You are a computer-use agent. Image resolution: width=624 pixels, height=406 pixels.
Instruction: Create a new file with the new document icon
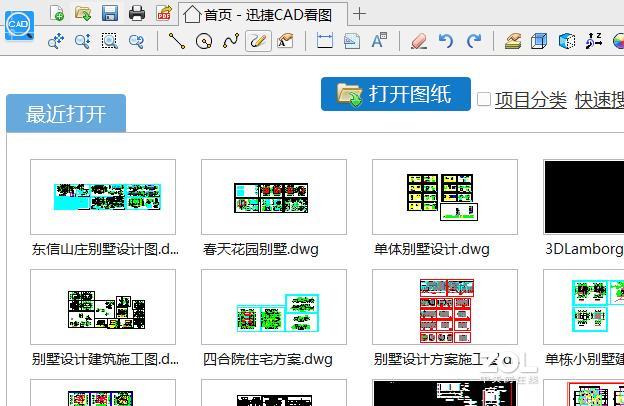[x=57, y=13]
